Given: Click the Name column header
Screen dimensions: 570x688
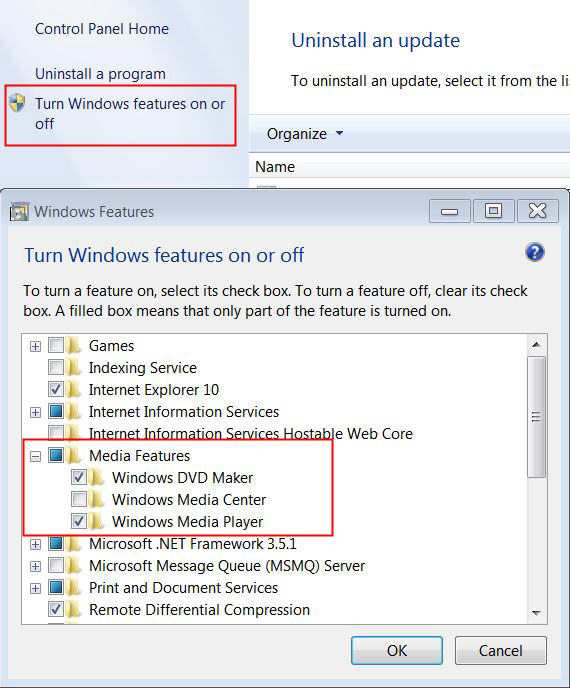Looking at the screenshot, I should tap(275, 167).
